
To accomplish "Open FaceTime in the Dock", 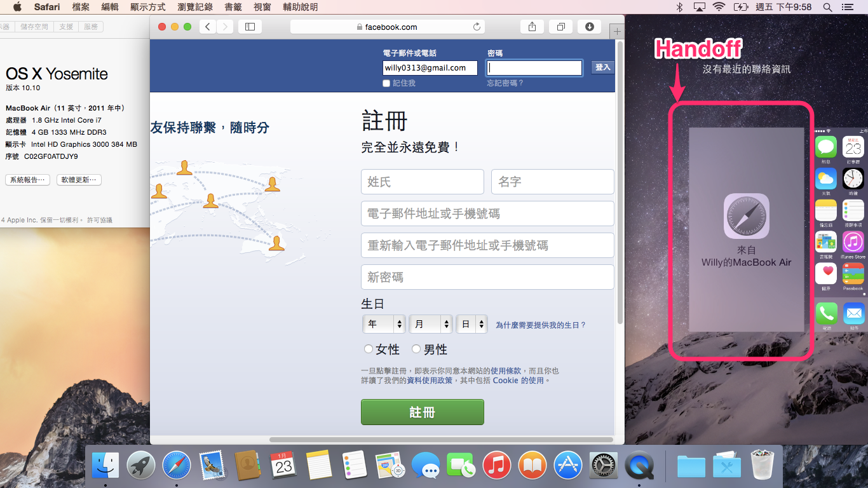I will tap(461, 465).
